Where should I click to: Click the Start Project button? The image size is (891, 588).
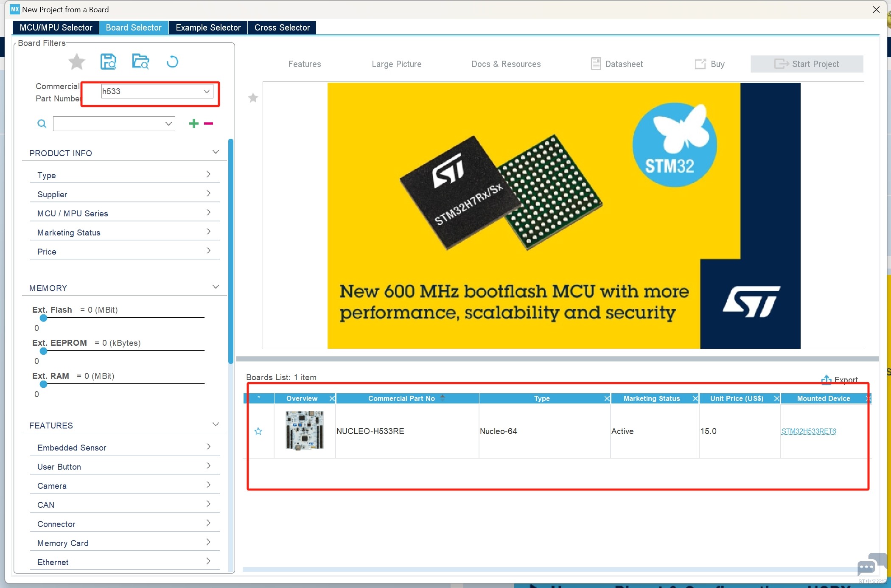pos(807,64)
